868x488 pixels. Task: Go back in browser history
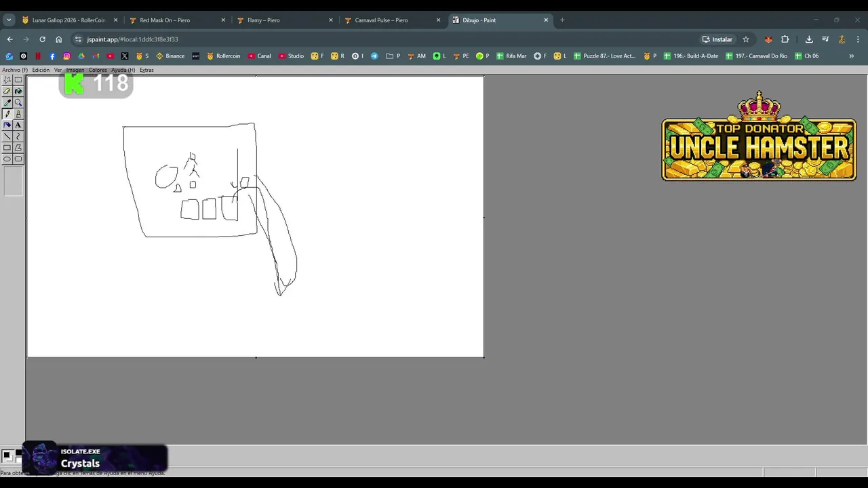tap(10, 39)
